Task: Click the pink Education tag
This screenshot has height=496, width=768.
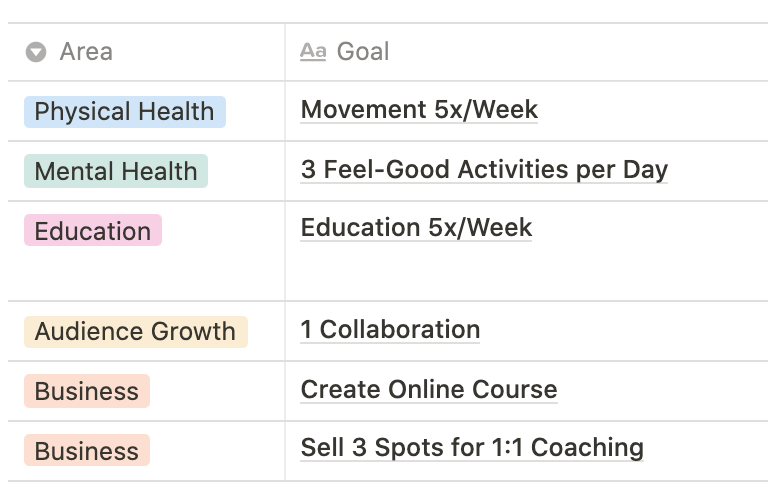Action: (x=93, y=231)
